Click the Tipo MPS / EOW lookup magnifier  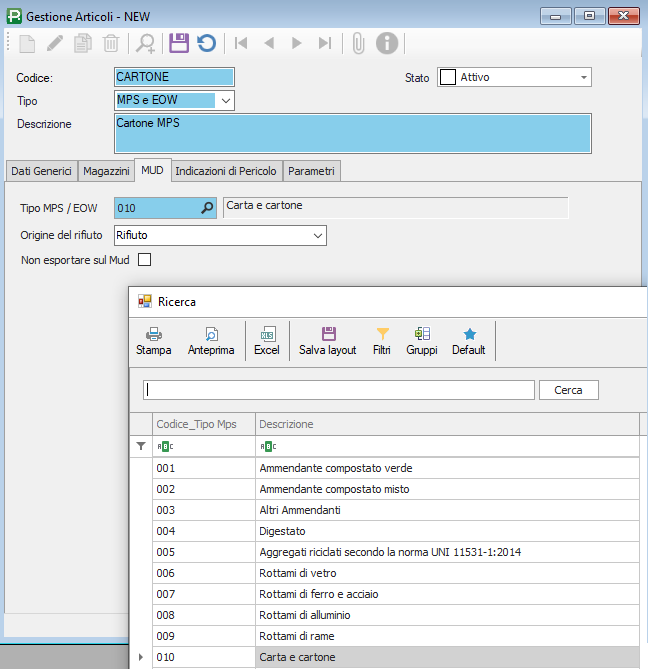[x=207, y=208]
